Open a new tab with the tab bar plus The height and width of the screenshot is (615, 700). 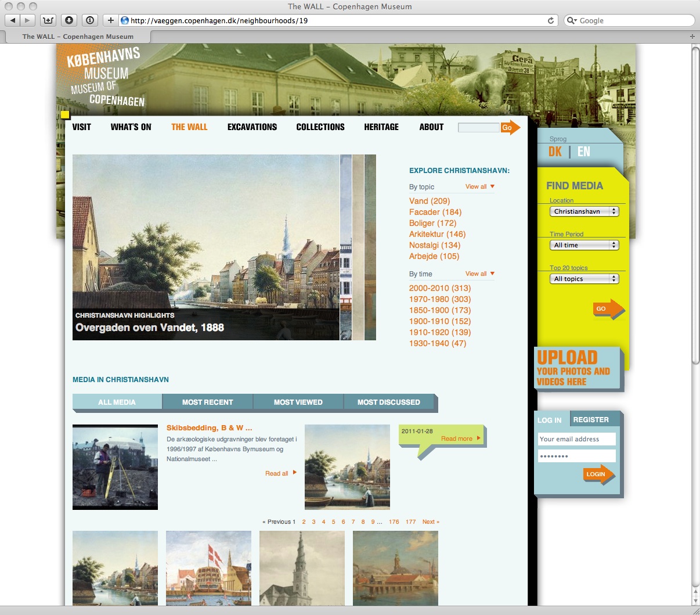click(692, 36)
